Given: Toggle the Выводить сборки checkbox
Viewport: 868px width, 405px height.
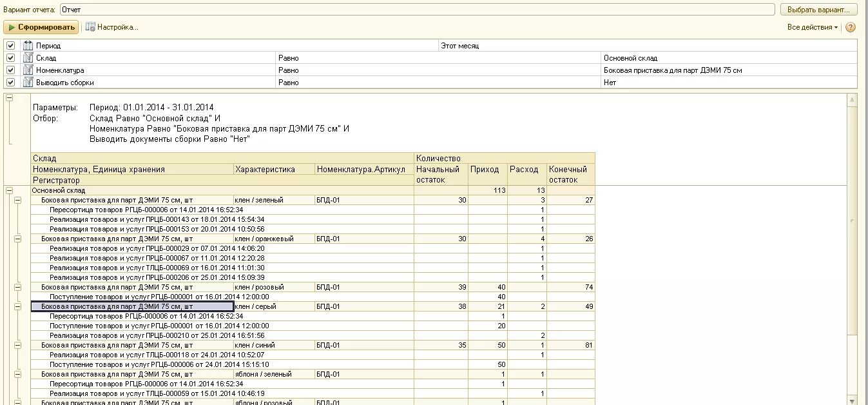Looking at the screenshot, I should click(x=10, y=83).
